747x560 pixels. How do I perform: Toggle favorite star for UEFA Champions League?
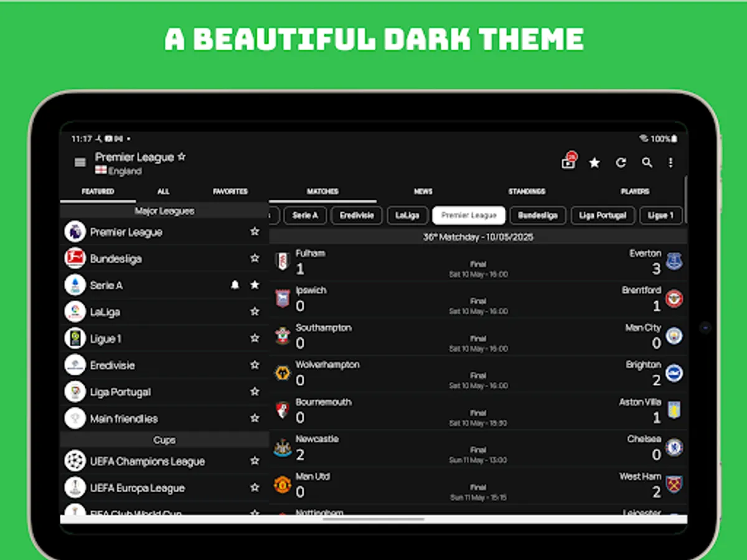pyautogui.click(x=255, y=461)
